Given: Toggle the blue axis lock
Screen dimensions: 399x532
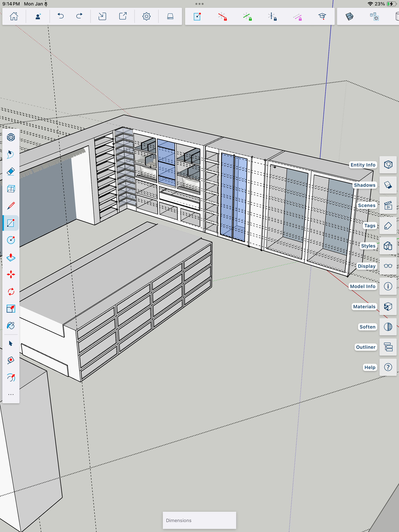Looking at the screenshot, I should coord(272,16).
